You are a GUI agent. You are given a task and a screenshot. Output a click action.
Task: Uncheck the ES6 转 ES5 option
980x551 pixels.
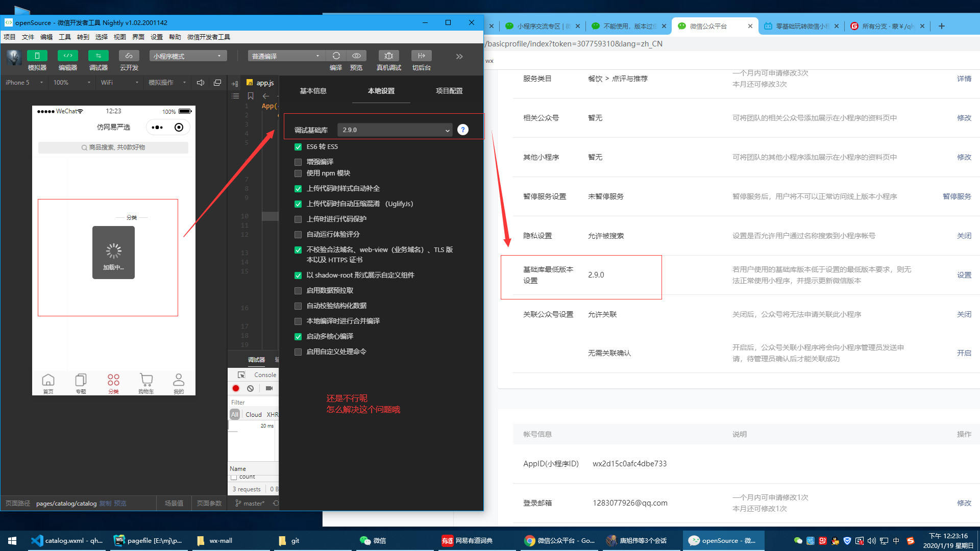coord(298,147)
